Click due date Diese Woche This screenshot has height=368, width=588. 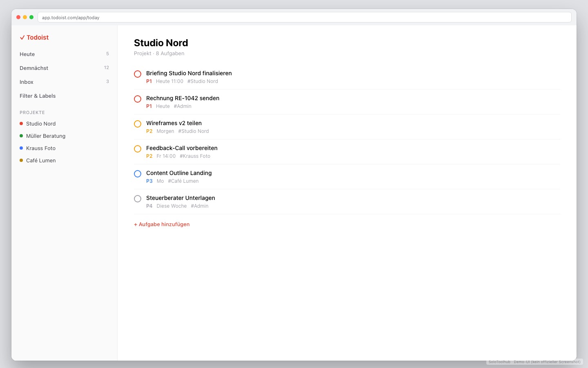tap(171, 206)
